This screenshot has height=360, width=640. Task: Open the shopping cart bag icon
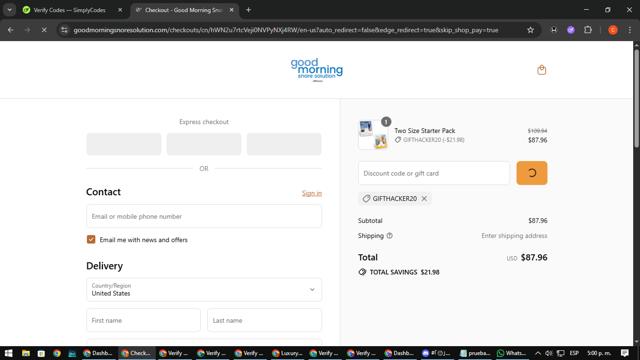click(541, 70)
